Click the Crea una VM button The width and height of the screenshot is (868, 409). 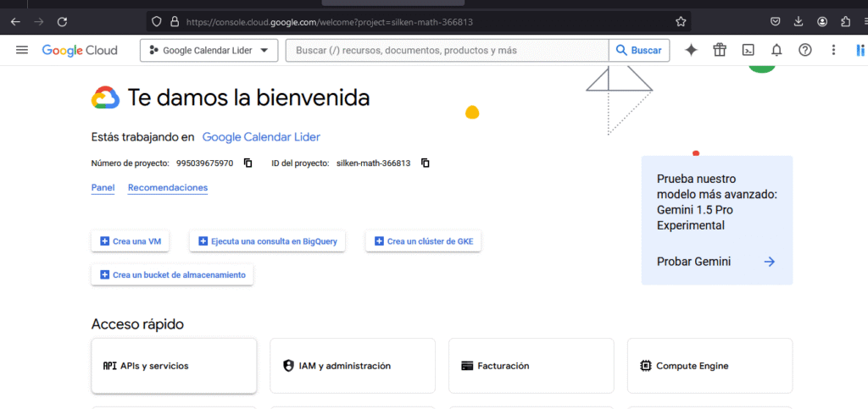pos(130,241)
